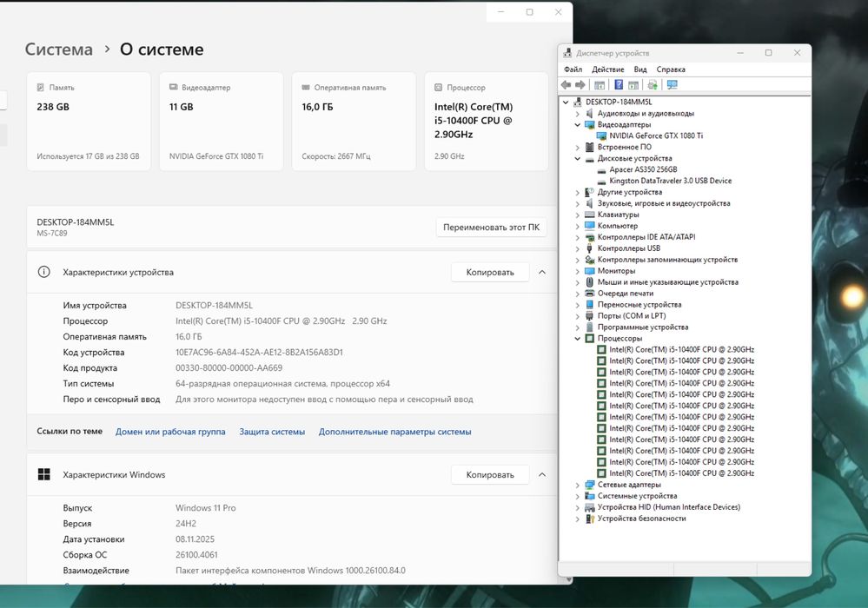The width and height of the screenshot is (868, 608).
Task: Click the Переименовать этот ПК button
Action: 491,228
